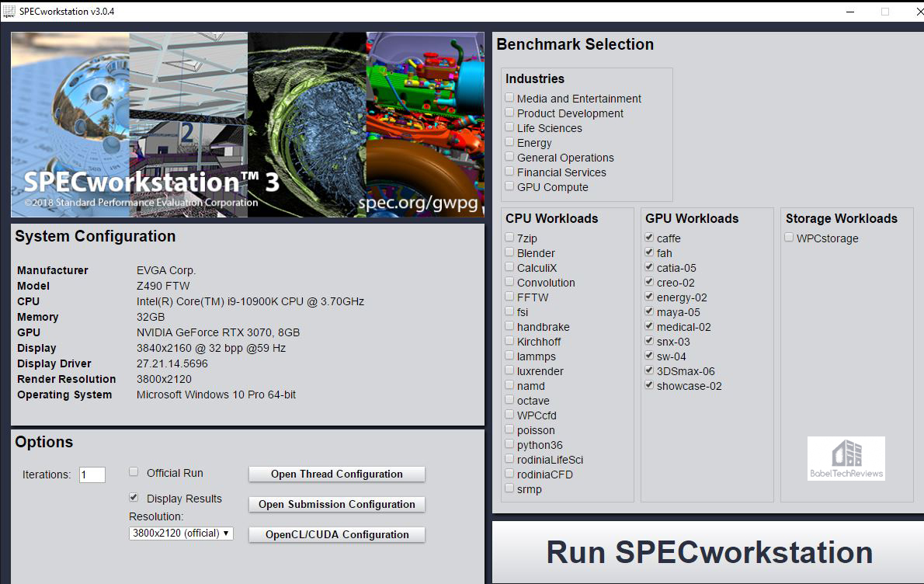Disable the 3DSmax-06 GPU workload
This screenshot has width=924, height=584.
(649, 370)
